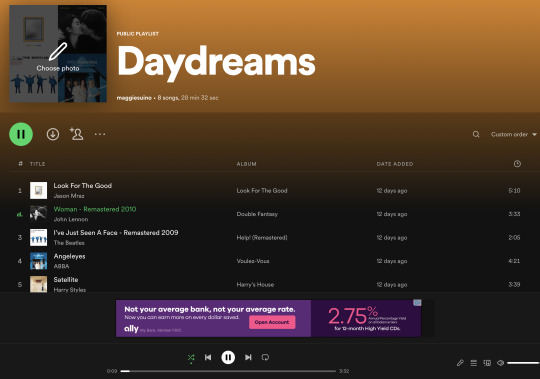Pause playback in the bottom player bar
540x379 pixels.
(228, 357)
